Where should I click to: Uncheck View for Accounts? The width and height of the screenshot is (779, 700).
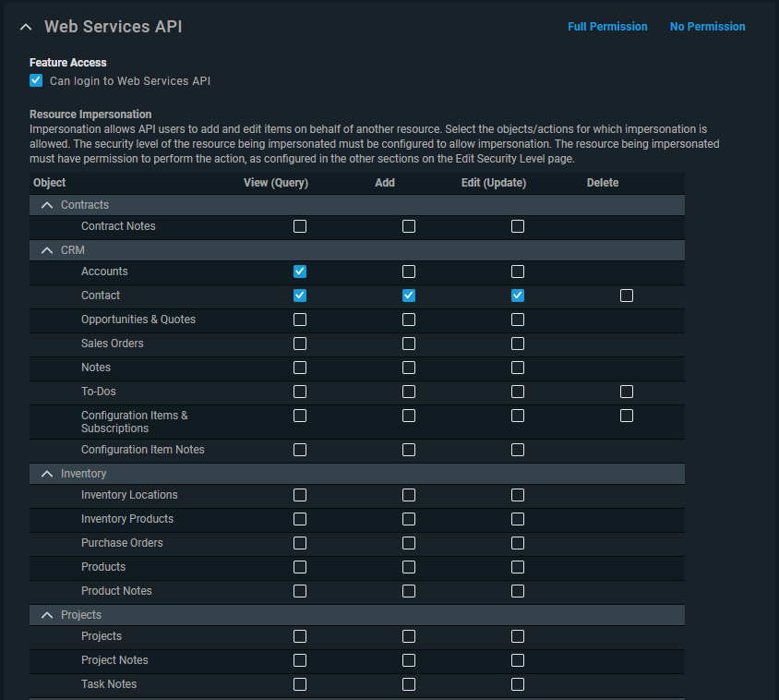(300, 272)
